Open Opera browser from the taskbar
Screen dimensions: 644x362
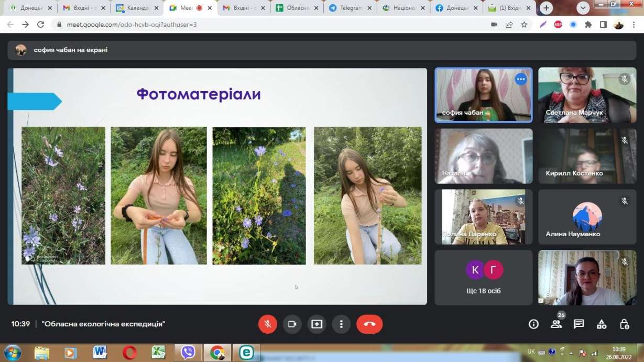[129, 353]
